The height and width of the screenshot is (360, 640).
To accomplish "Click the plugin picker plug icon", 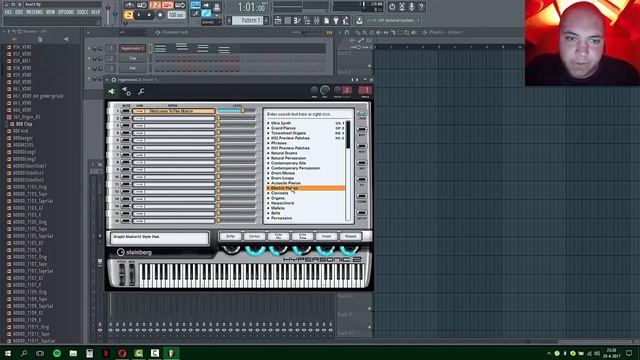I will click(x=336, y=20).
